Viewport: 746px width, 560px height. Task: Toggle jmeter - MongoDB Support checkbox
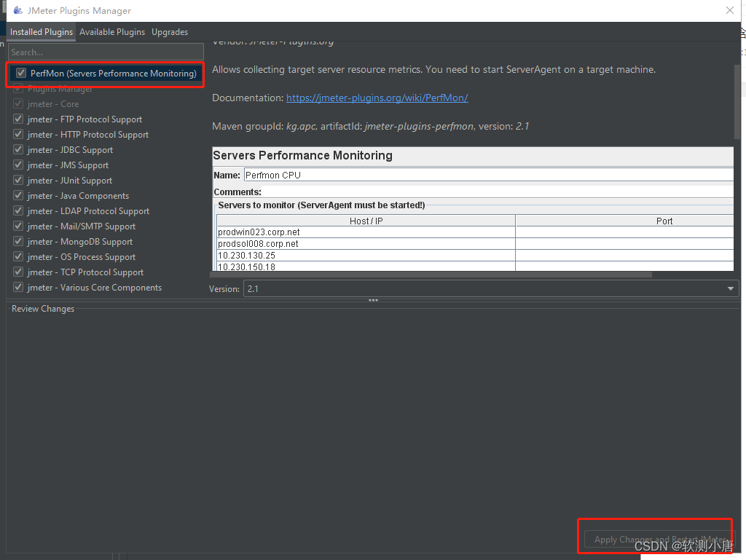pyautogui.click(x=18, y=241)
